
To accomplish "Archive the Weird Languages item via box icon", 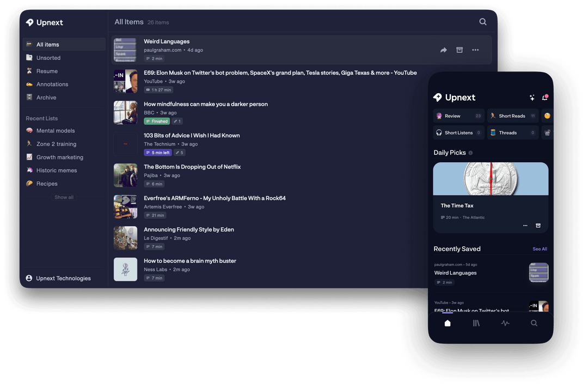I will pyautogui.click(x=459, y=50).
